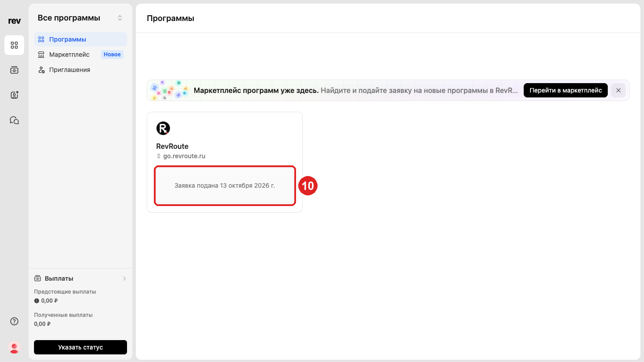Click the 'Программы' page heading
Image resolution: width=644 pixels, height=362 pixels.
coord(170,18)
